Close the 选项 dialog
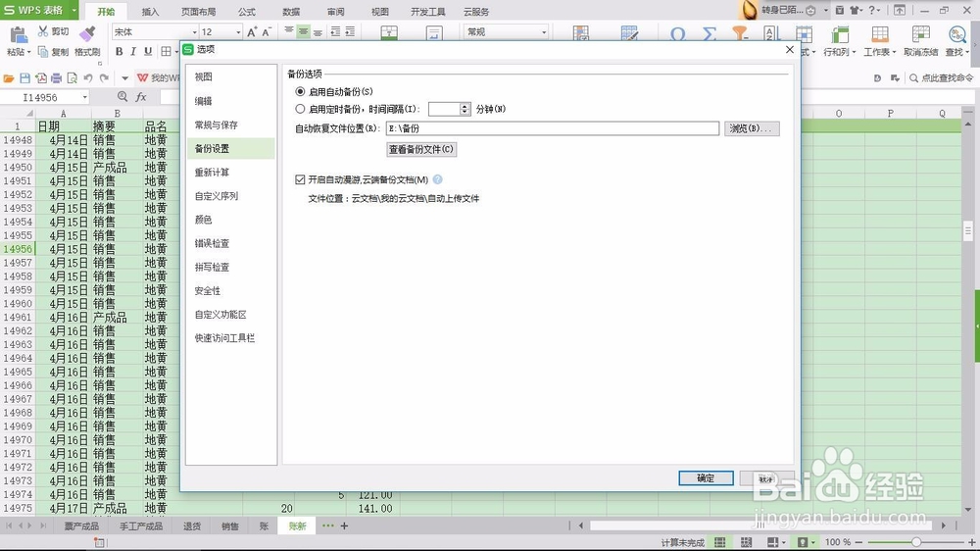The height and width of the screenshot is (551, 980). 789,49
